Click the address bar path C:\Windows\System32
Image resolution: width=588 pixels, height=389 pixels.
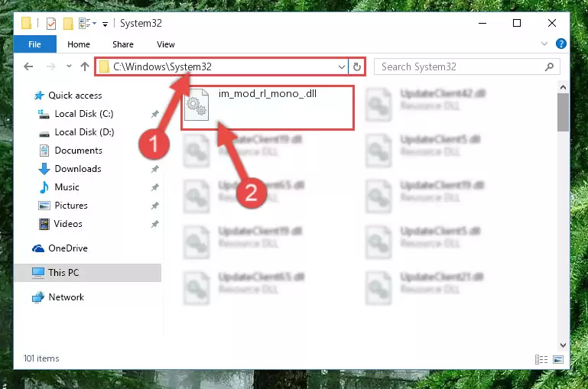click(162, 66)
